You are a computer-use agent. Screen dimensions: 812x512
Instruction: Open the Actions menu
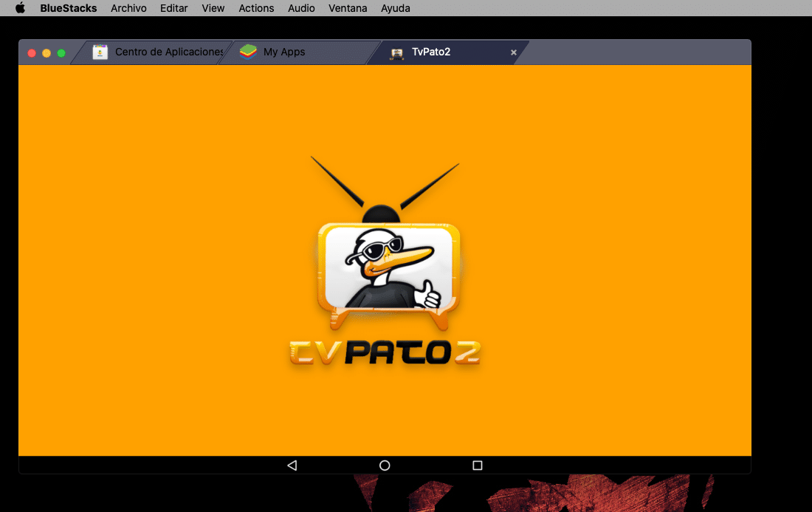pyautogui.click(x=256, y=8)
